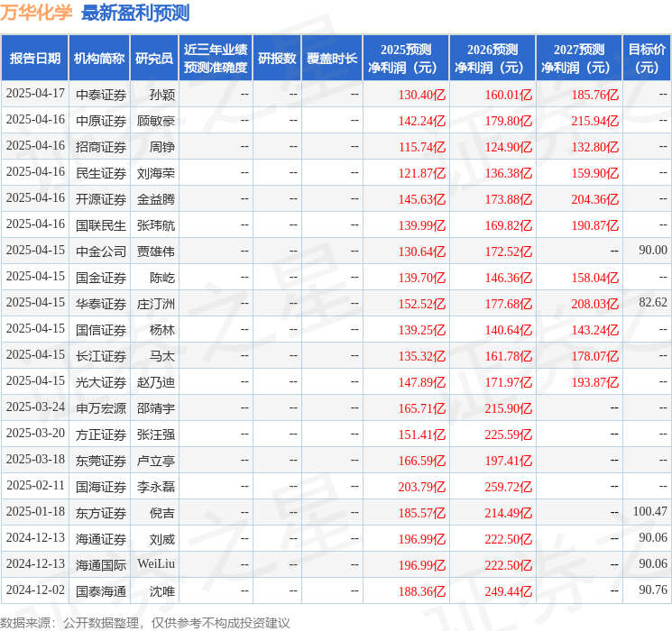Click the 259.72亿 forecast for 2026

tap(509, 487)
